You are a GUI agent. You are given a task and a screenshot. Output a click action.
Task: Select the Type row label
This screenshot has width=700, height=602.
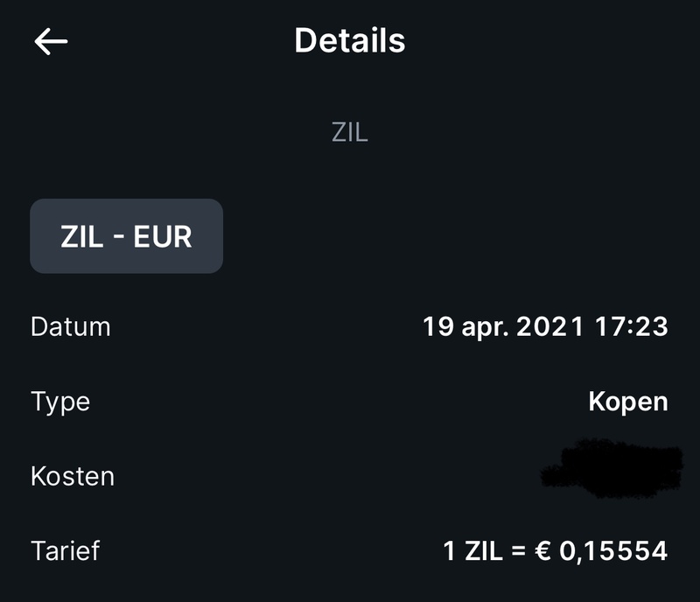(60, 402)
